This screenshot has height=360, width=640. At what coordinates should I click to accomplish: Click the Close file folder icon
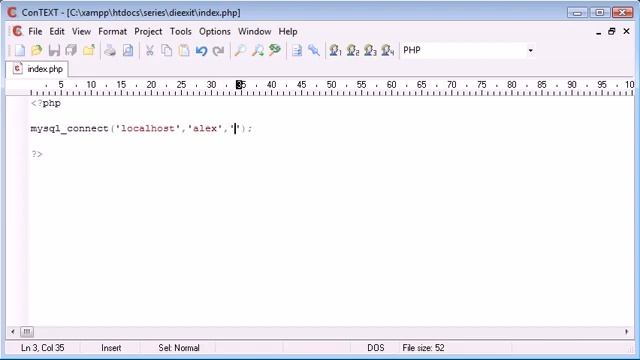(89, 51)
